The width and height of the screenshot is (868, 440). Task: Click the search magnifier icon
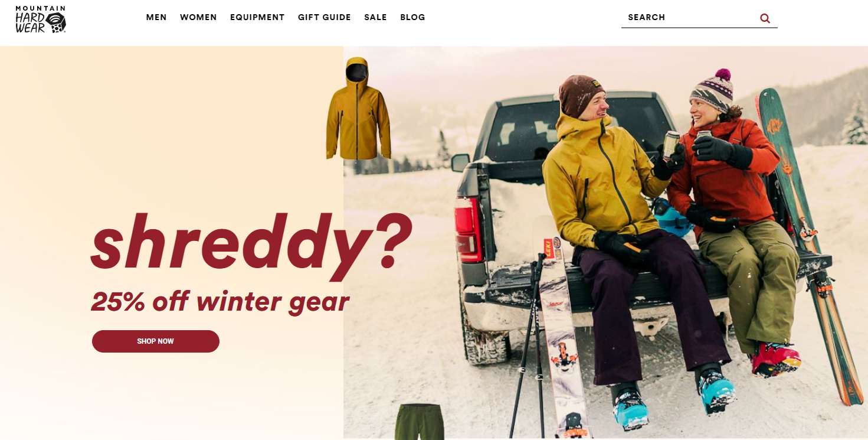click(765, 18)
